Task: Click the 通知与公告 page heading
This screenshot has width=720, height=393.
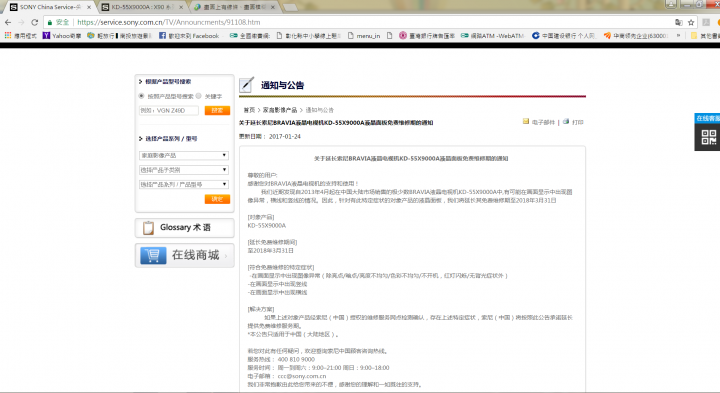Action: point(282,85)
